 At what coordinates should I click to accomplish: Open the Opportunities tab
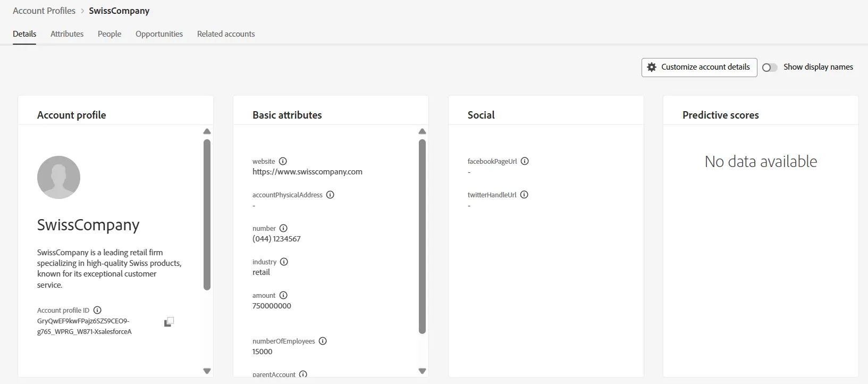coord(159,34)
